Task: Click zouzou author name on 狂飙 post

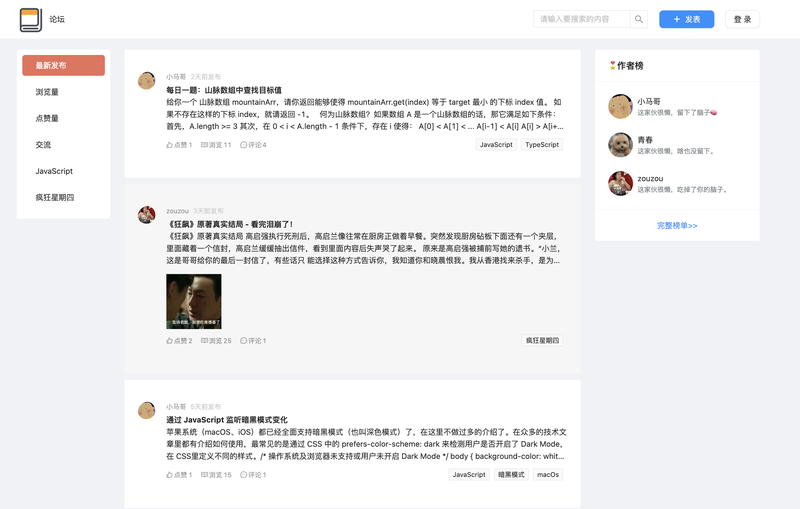Action: [177, 211]
